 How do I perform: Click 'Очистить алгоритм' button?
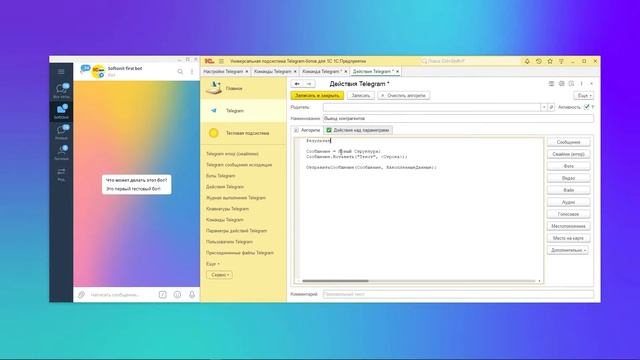click(x=403, y=96)
